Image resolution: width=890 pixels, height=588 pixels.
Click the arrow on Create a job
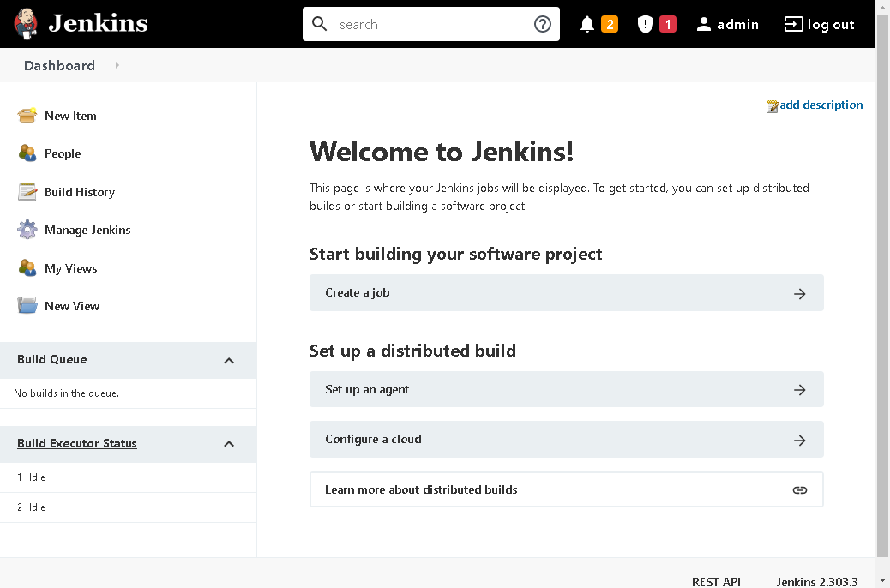tap(800, 293)
